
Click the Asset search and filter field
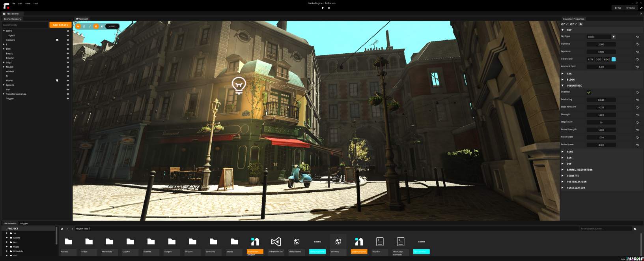[605, 229]
